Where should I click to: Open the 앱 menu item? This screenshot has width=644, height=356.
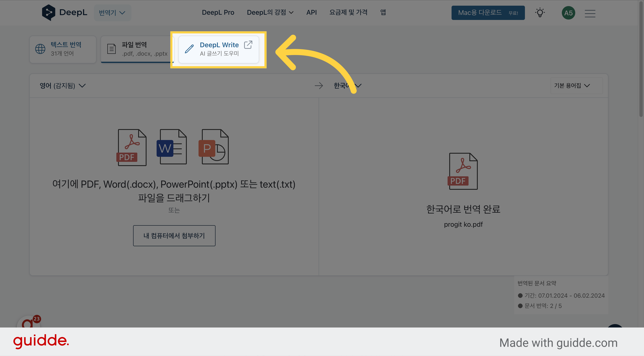click(383, 12)
